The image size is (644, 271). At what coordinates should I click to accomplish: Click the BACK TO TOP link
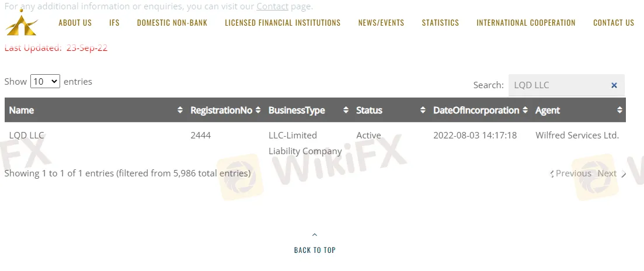coord(315,250)
